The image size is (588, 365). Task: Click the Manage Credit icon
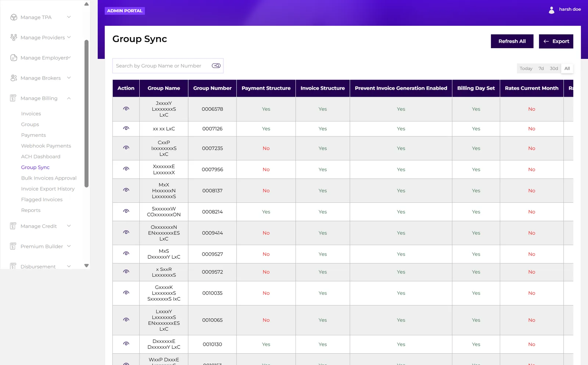[13, 226]
